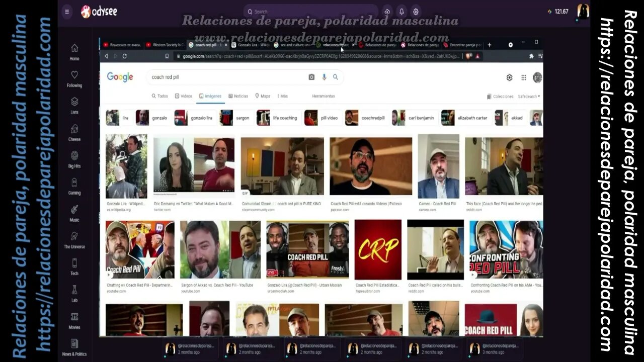The height and width of the screenshot is (362, 644).
Task: Expand SafeSearch dropdown
Action: pyautogui.click(x=529, y=97)
